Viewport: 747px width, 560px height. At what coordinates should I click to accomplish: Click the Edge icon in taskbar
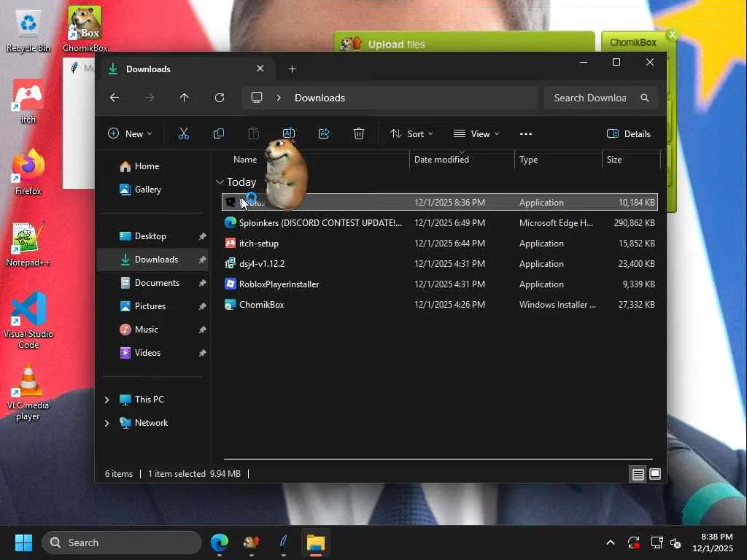click(x=220, y=542)
